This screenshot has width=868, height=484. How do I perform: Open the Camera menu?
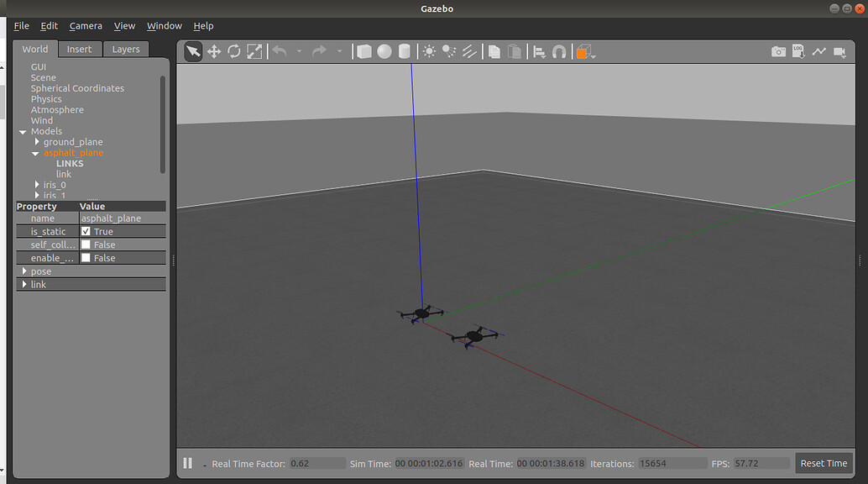(86, 25)
